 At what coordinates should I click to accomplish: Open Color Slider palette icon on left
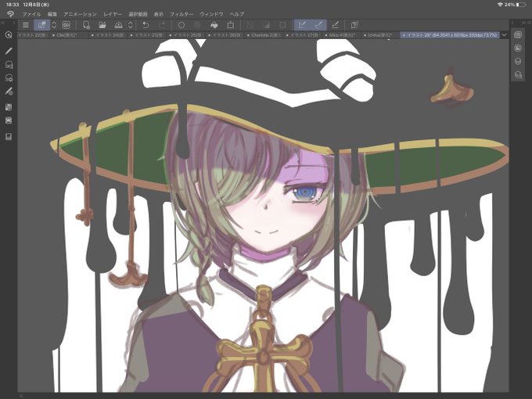coord(9,120)
